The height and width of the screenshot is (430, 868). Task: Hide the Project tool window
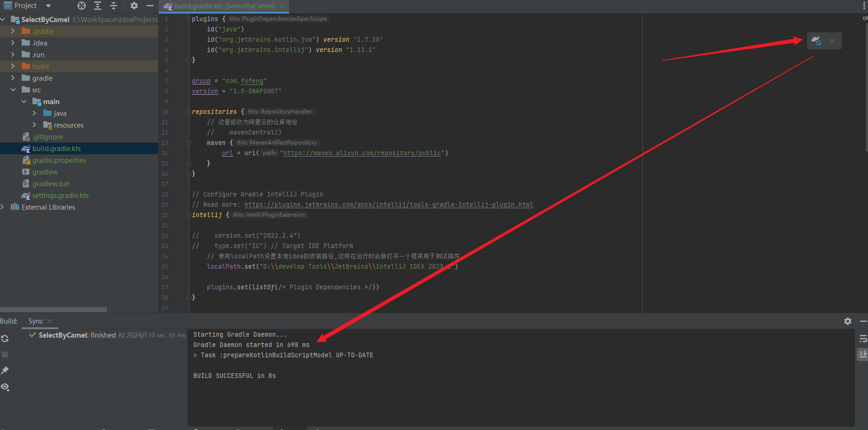pyautogui.click(x=150, y=6)
